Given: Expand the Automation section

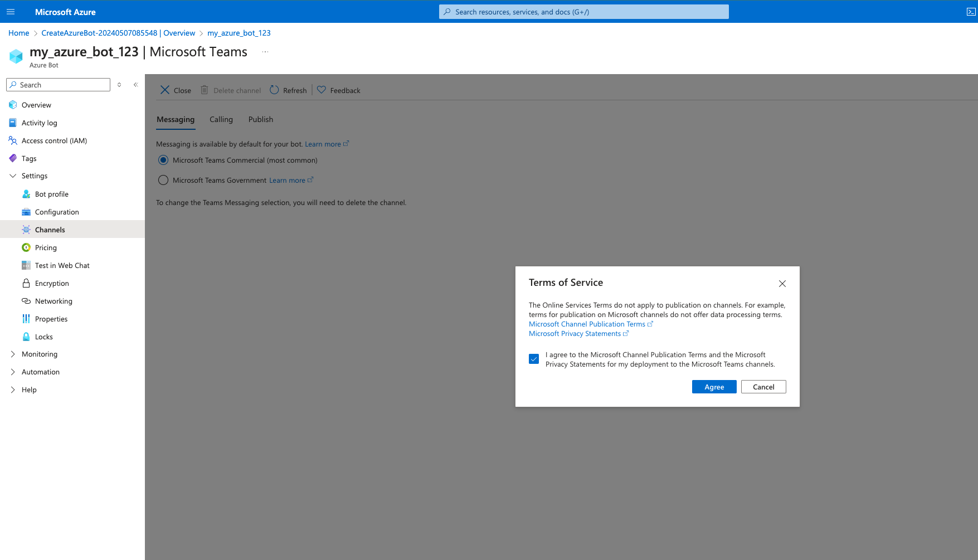Looking at the screenshot, I should point(13,372).
